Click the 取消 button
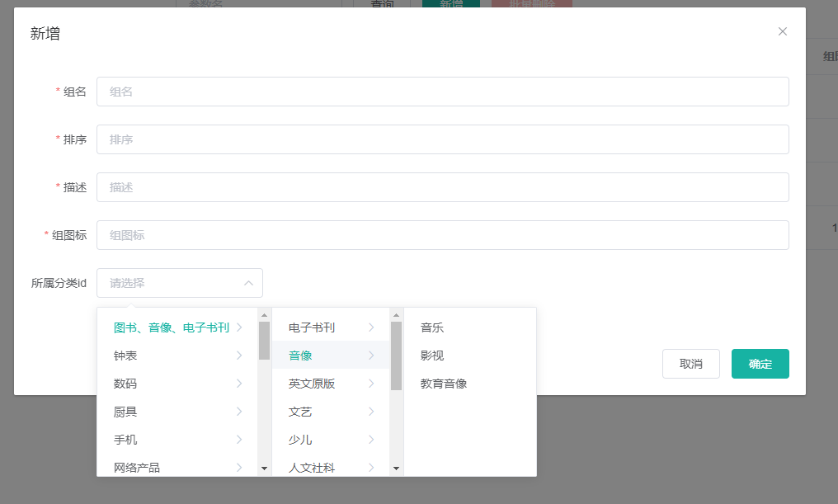Viewport: 838px width, 504px height. pos(691,364)
